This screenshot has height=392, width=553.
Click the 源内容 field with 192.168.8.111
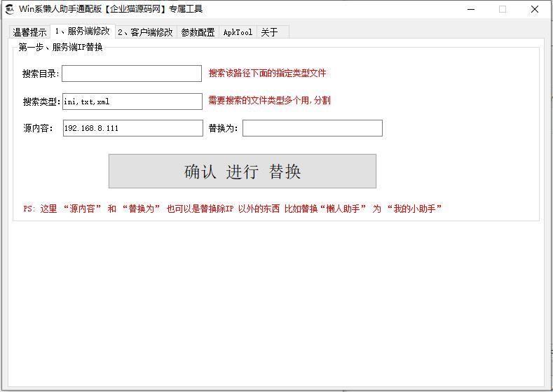pos(133,128)
